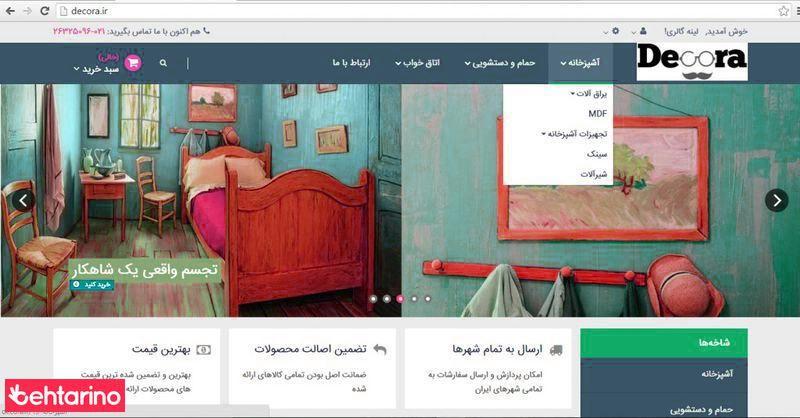The image size is (800, 418).
Task: Select سینک from dropdown menu
Action: [597, 154]
